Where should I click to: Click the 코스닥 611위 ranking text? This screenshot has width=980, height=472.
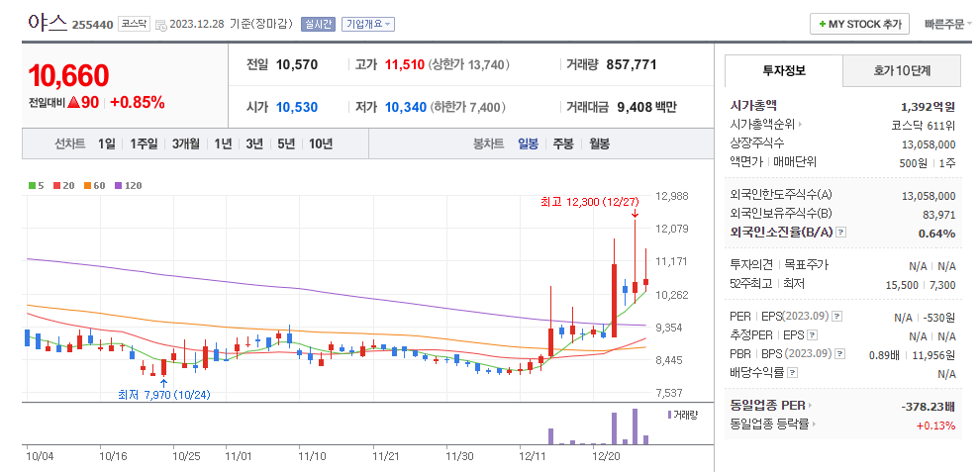[x=924, y=125]
